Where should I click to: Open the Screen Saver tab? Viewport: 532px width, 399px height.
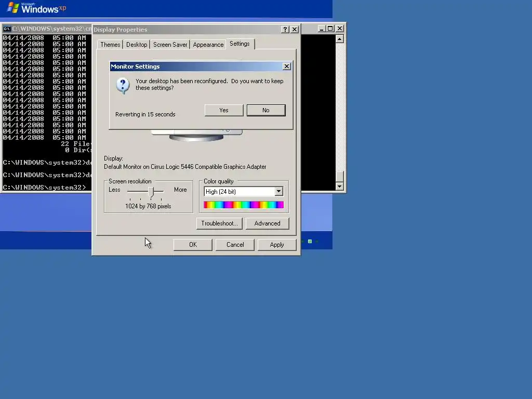pyautogui.click(x=170, y=45)
